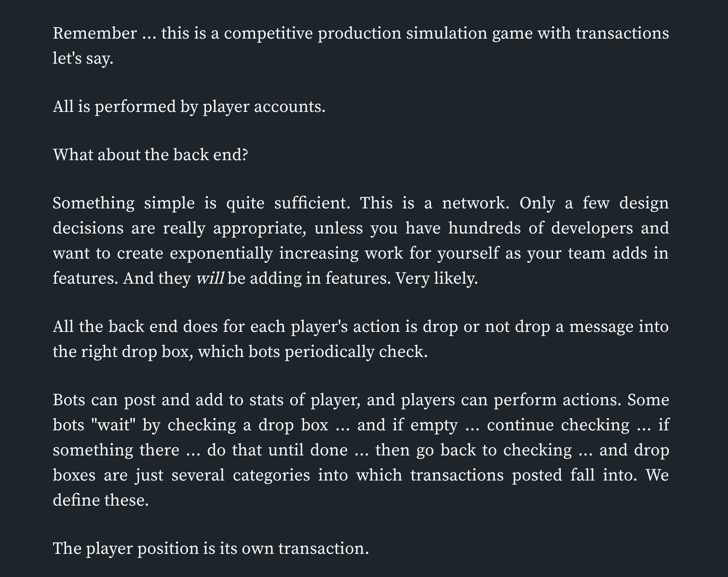Click the paragraph starting with 'Remember'
Image resolution: width=728 pixels, height=577 pixels.
pos(361,46)
